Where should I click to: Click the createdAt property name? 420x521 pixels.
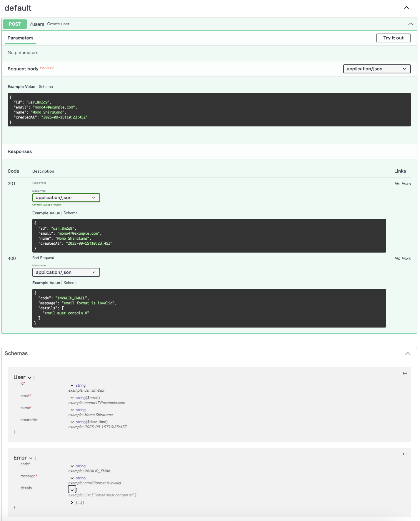coord(29,420)
